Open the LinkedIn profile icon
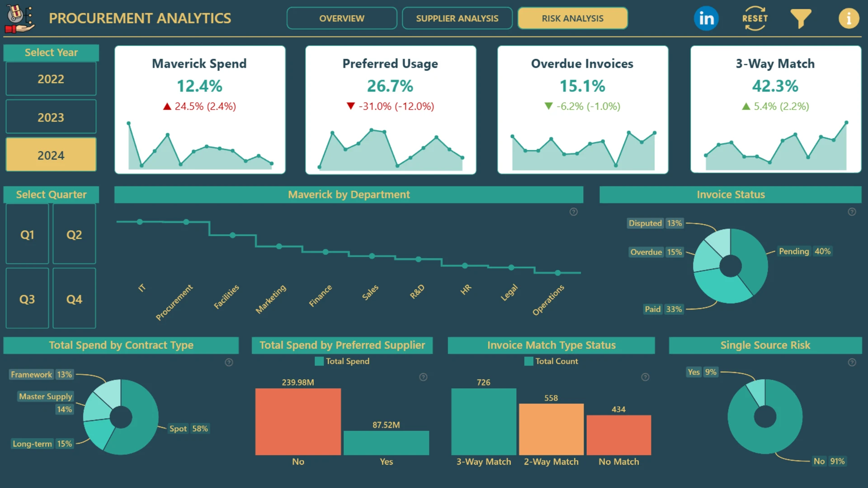The width and height of the screenshot is (868, 488). (706, 19)
